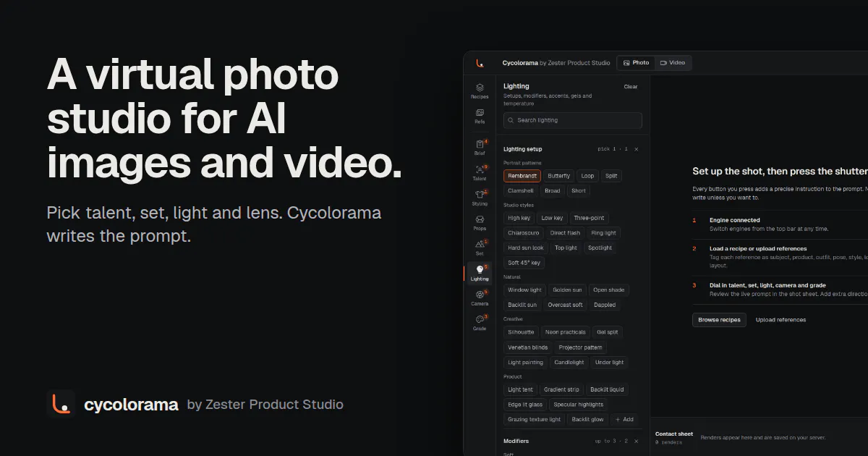This screenshot has width=868, height=456.
Task: Switch to the Photo mode tab
Action: pos(637,63)
